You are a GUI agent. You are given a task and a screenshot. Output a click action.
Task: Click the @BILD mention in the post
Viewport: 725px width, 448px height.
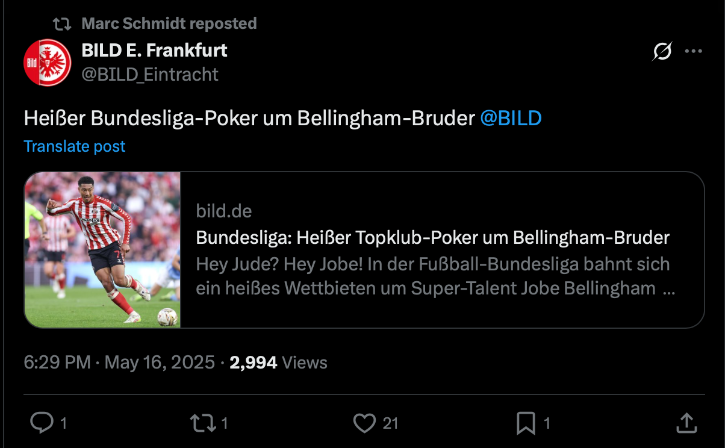point(511,118)
